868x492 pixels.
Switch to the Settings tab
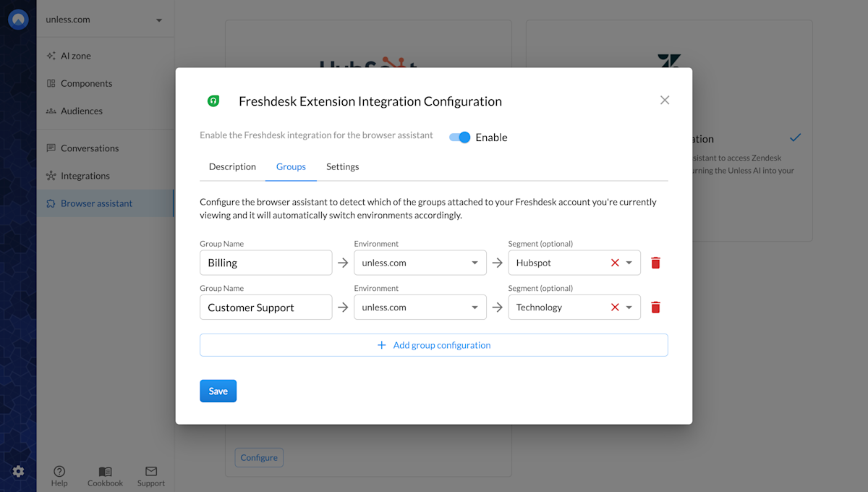(x=342, y=166)
